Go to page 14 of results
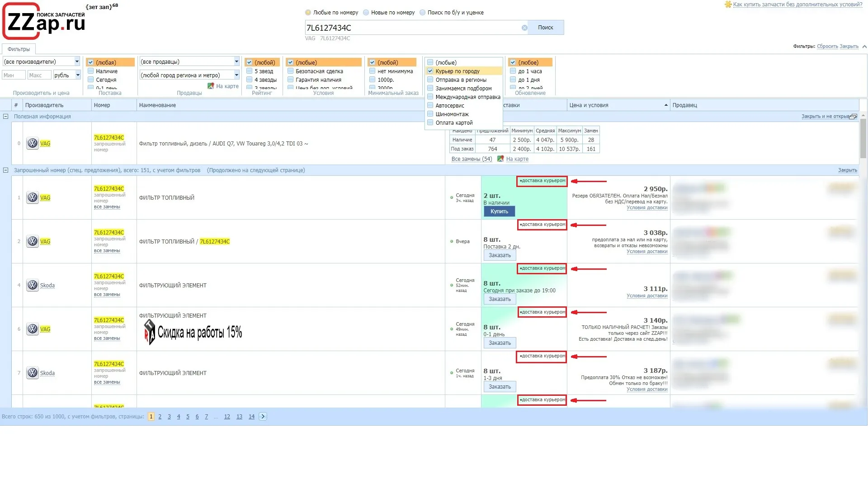This screenshot has width=868, height=488. (x=251, y=417)
